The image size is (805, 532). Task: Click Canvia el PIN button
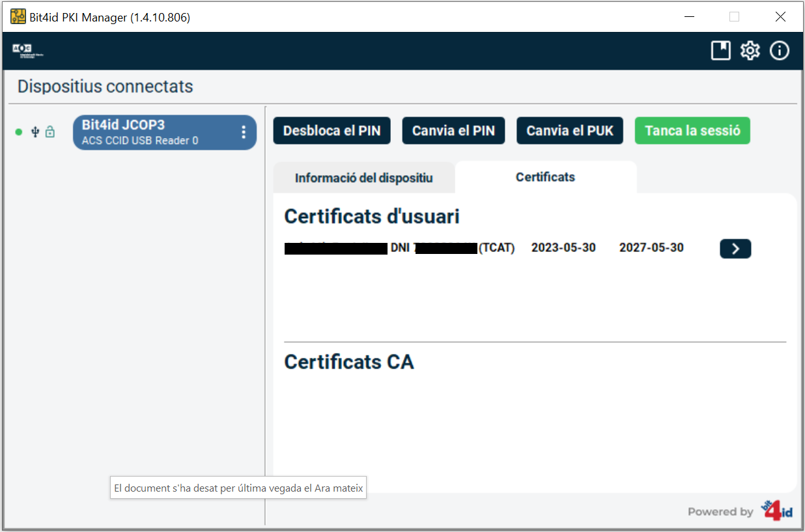tap(453, 131)
